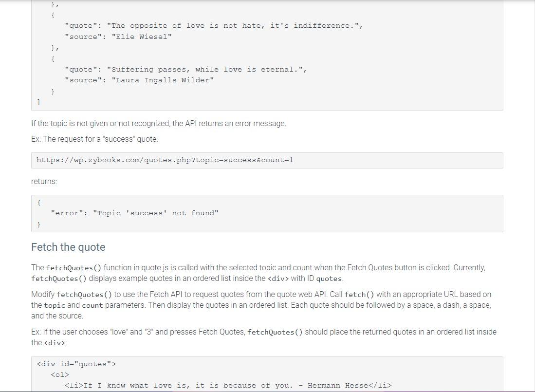Click the topic parameter inline code
The width and height of the screenshot is (535, 392).
click(55, 305)
